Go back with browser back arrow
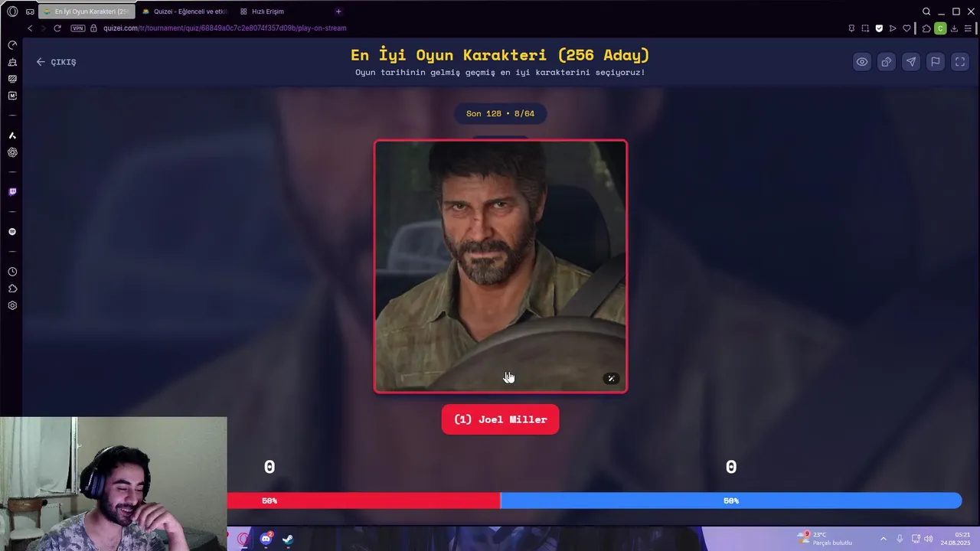 pos(30,28)
